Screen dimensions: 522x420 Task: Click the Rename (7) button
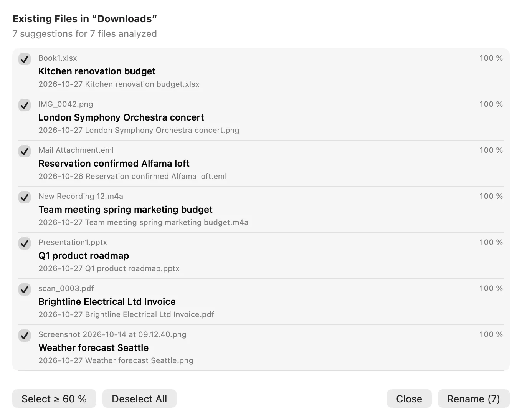pos(474,399)
